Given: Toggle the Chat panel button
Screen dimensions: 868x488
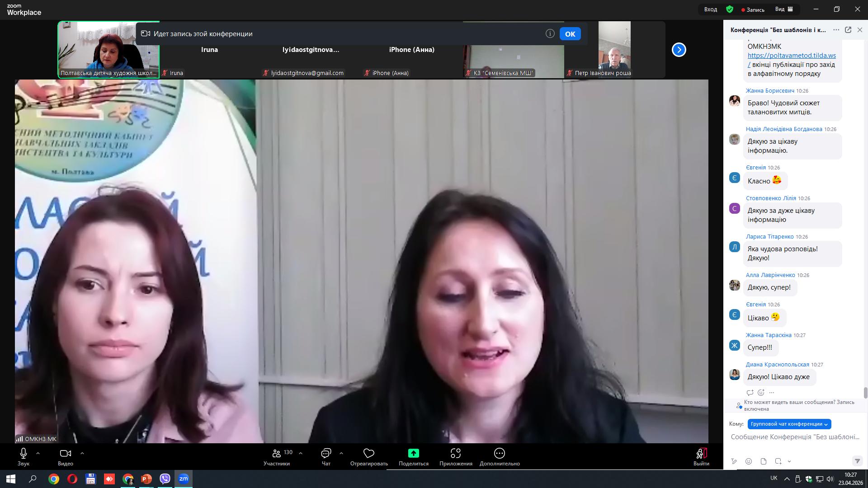Looking at the screenshot, I should [326, 453].
